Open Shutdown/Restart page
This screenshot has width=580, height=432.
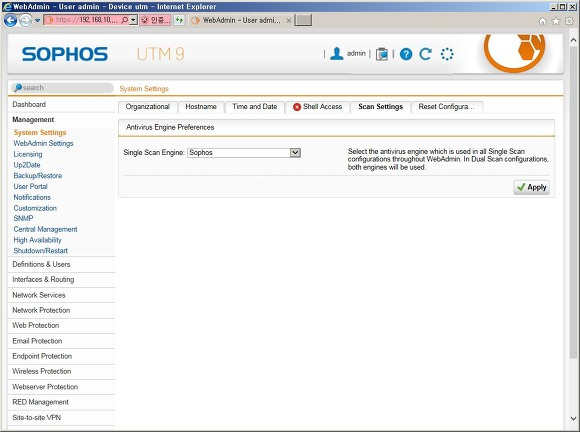(x=41, y=251)
